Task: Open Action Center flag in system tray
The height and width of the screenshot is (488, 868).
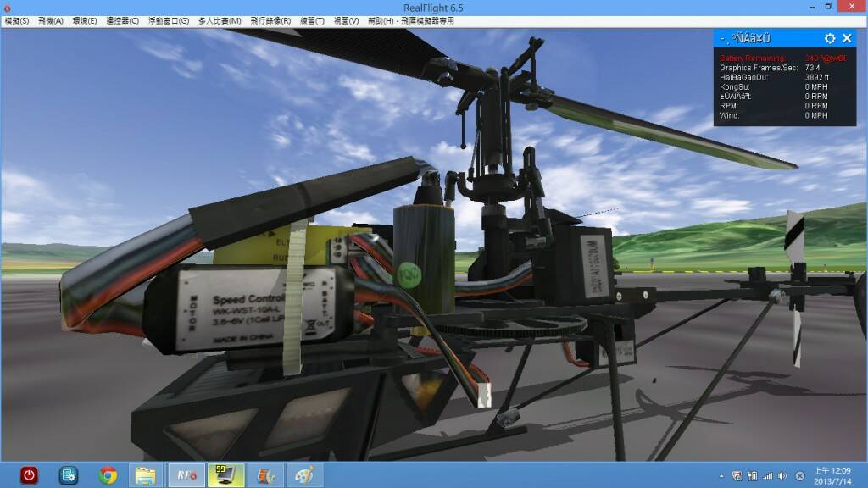Action: (737, 476)
